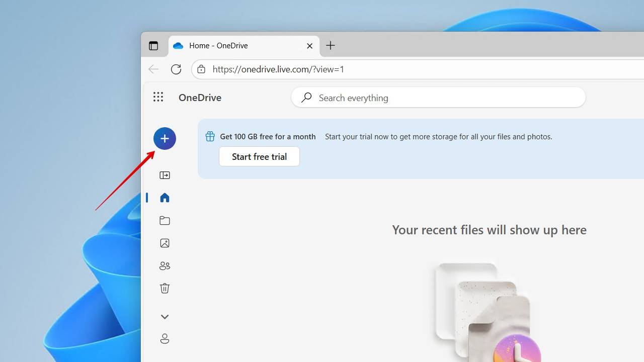Collapse the navigation pane with the top sidebar icon
This screenshot has width=644, height=362.
(165, 175)
